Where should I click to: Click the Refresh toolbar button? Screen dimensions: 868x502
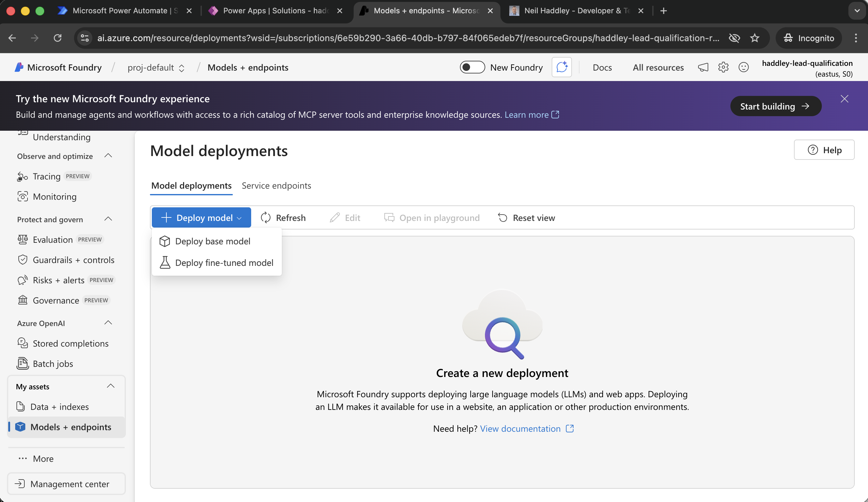[283, 218]
